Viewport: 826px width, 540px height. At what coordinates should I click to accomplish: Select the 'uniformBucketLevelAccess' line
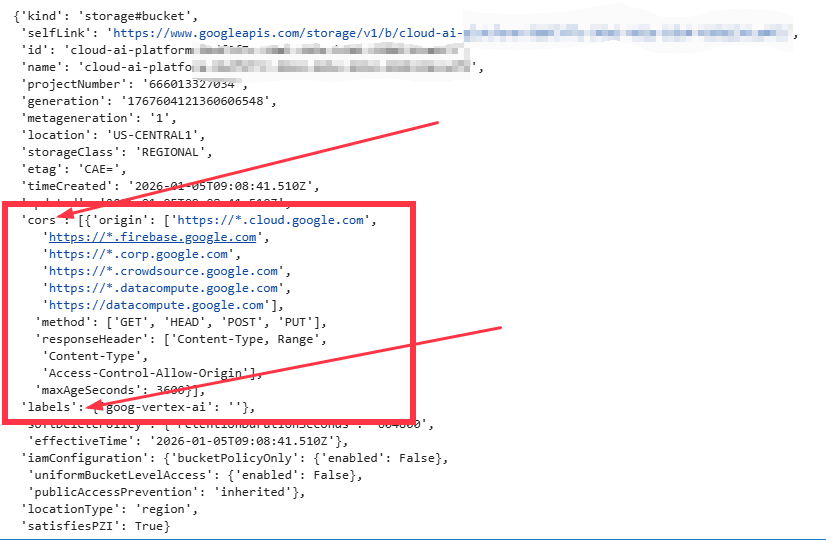coord(195,475)
